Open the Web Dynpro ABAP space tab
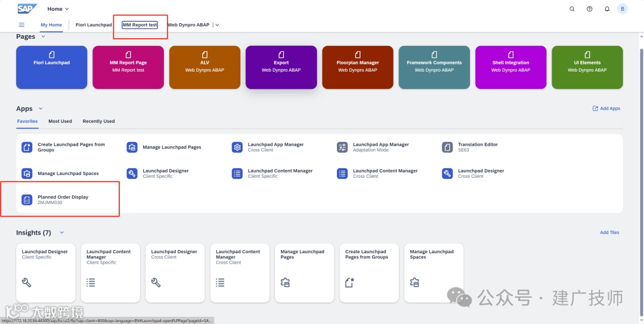Viewport: 644px width, 324px height. [x=188, y=24]
